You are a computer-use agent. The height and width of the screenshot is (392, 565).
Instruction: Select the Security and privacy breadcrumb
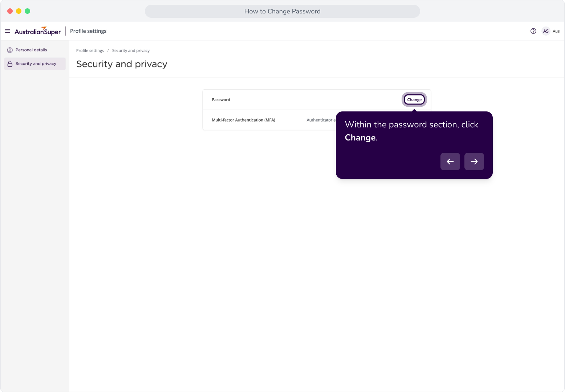131,51
